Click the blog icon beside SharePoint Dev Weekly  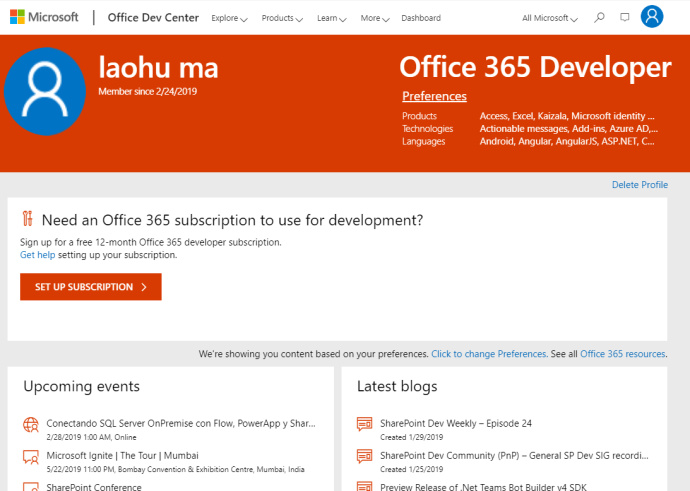point(364,426)
